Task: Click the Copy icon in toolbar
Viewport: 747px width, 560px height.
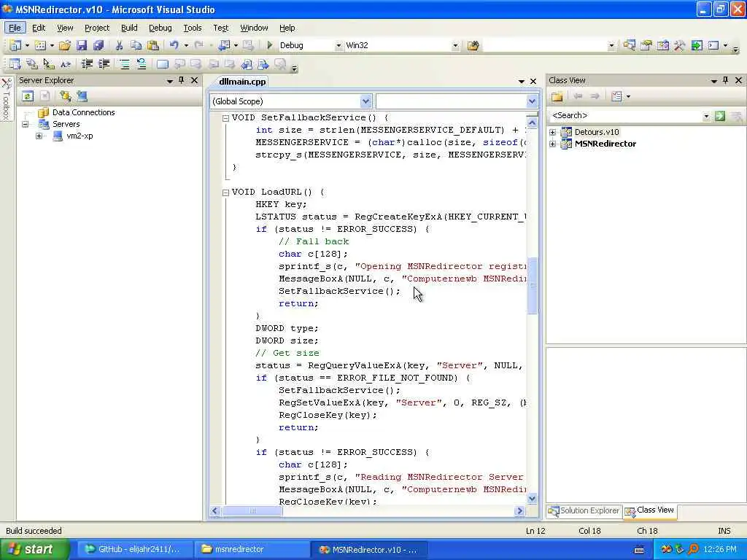Action: tap(136, 46)
